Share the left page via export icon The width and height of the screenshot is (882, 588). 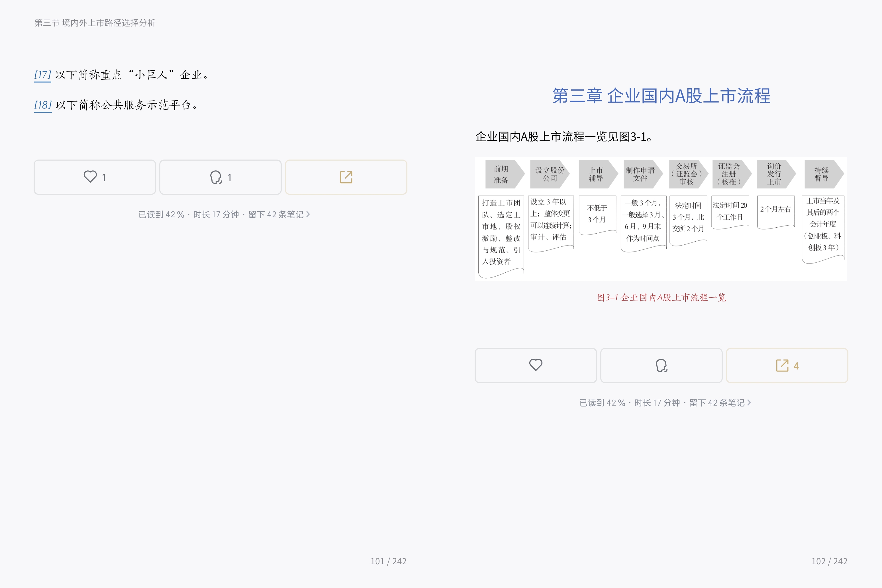pos(346,177)
